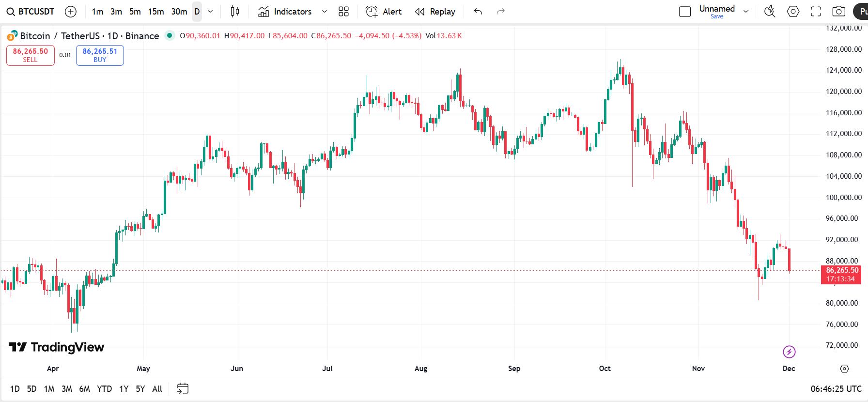Expand the Indicators favorites dropdown arrow
The width and height of the screenshot is (868, 402).
tap(325, 12)
